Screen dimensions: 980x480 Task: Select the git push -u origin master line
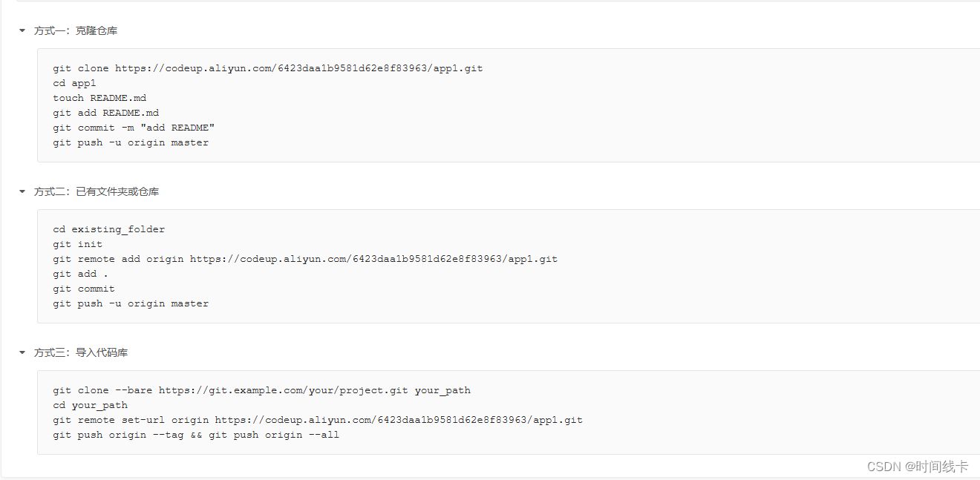click(x=131, y=142)
